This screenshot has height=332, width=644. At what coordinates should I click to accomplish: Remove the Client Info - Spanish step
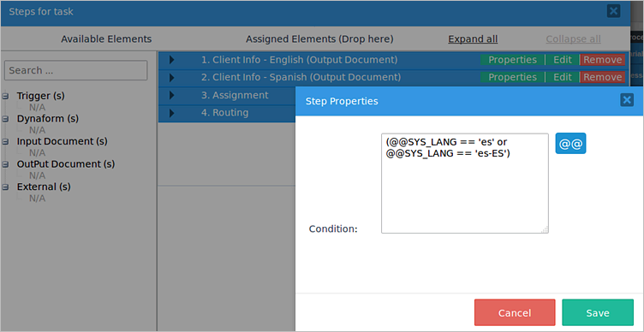click(x=603, y=77)
